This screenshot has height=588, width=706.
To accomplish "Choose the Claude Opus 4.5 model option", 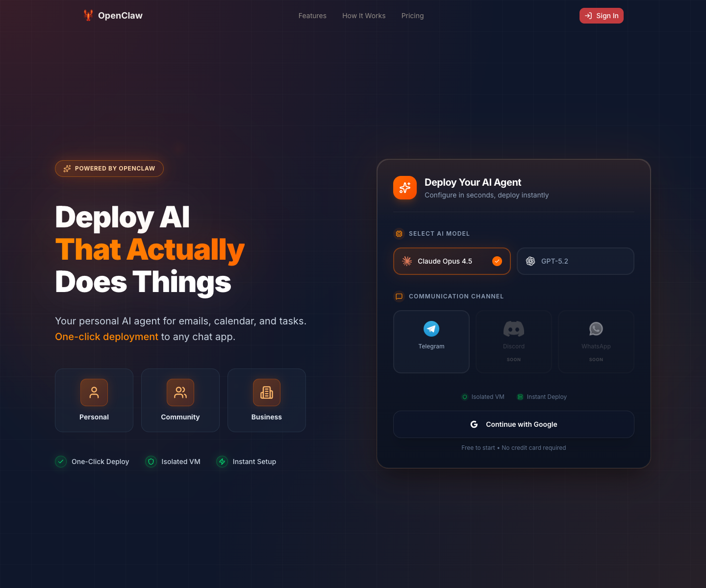I will (x=452, y=261).
